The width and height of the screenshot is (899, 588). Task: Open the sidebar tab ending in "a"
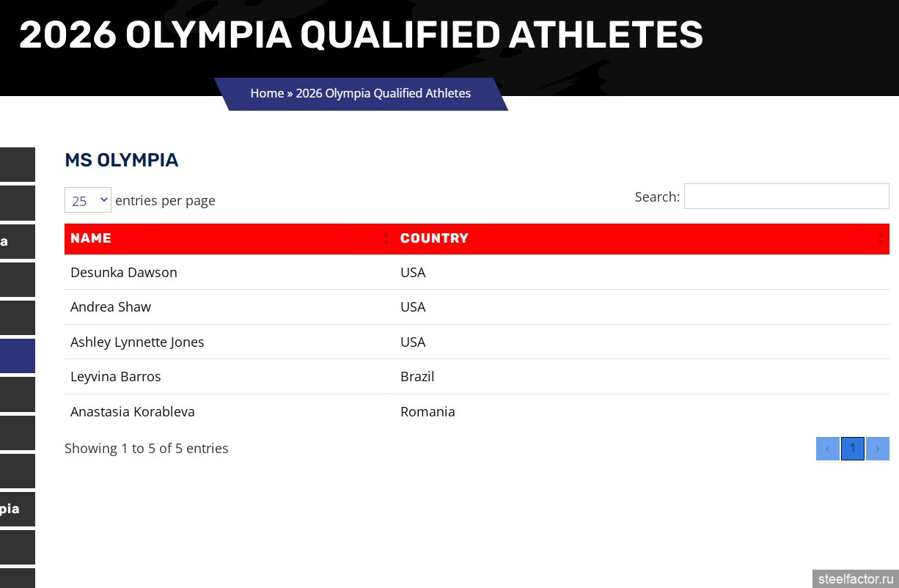click(17, 241)
